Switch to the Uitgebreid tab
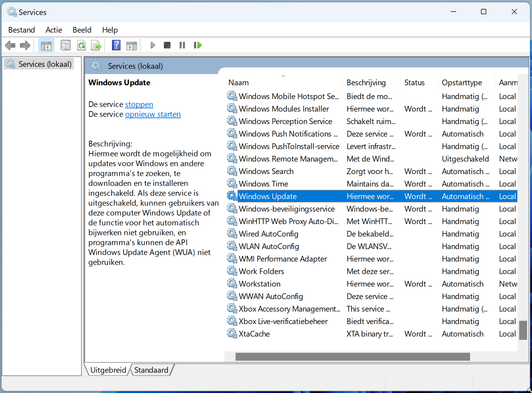The width and height of the screenshot is (532, 393). point(108,370)
